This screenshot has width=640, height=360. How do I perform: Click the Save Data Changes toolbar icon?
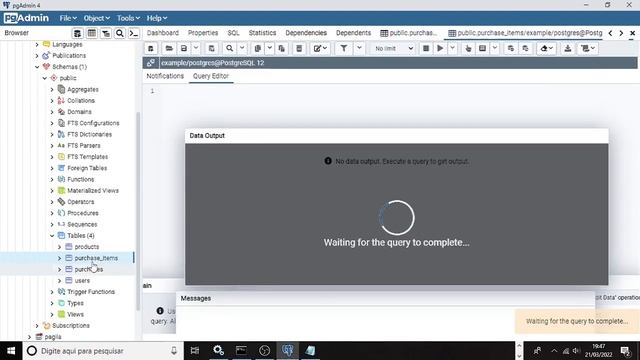pos(211,49)
